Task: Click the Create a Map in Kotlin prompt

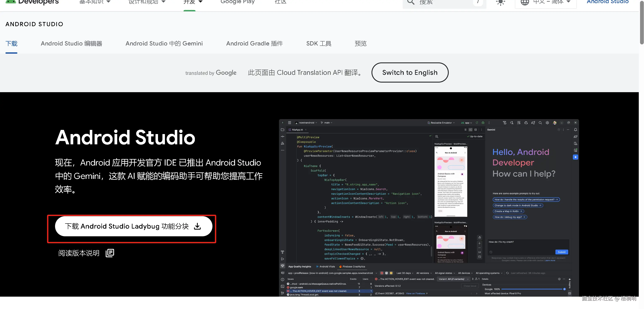Action: point(508,211)
